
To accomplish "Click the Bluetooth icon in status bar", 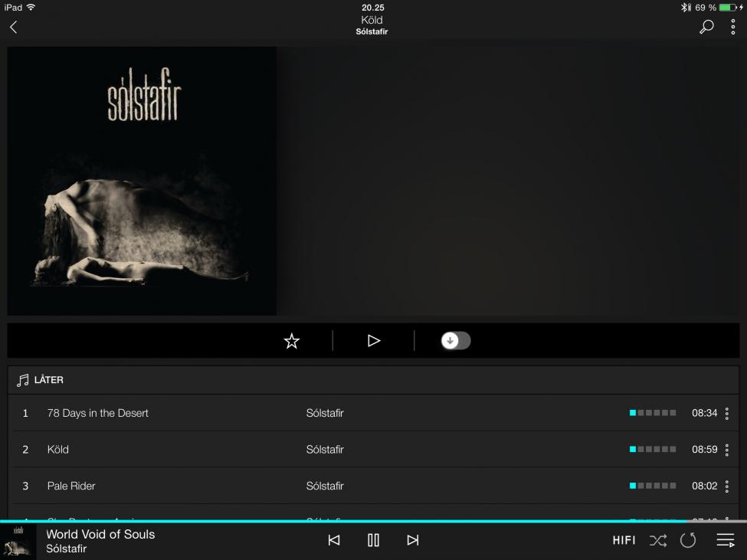I will pyautogui.click(x=686, y=7).
